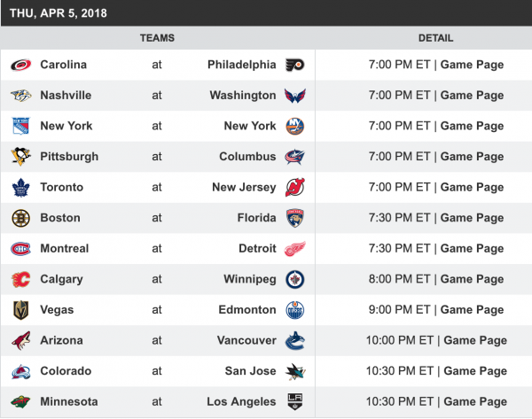Open Game Page for Arizona at Vancouver

(x=475, y=340)
